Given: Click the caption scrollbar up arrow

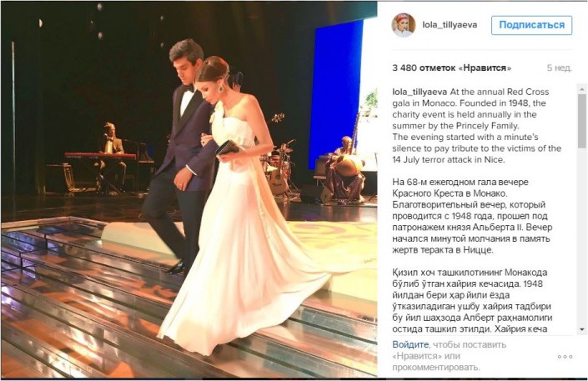Looking at the screenshot, I should click(x=581, y=89).
